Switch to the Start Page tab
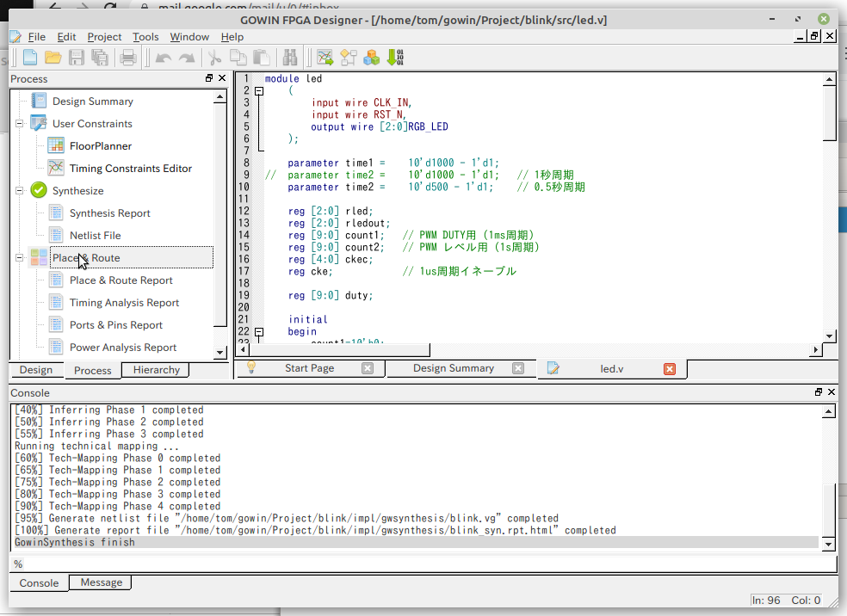The image size is (847, 616). (x=310, y=368)
